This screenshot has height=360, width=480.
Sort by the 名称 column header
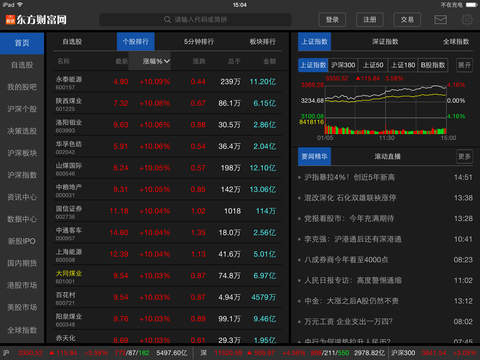click(x=63, y=61)
